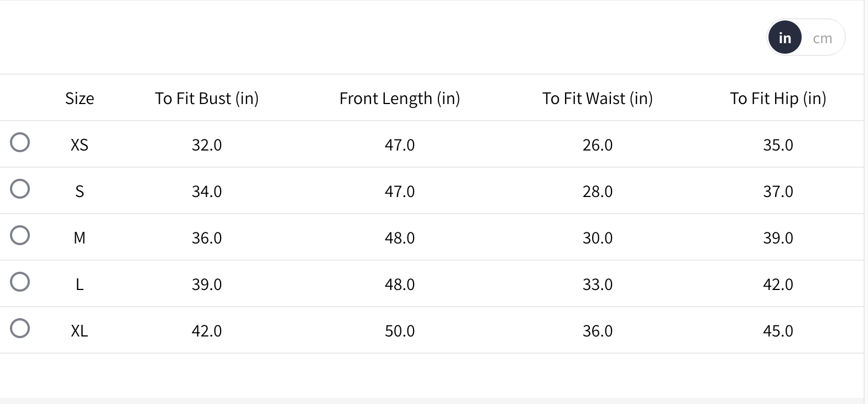The image size is (868, 404).
Task: Pick the M size radio button
Action: tap(20, 235)
